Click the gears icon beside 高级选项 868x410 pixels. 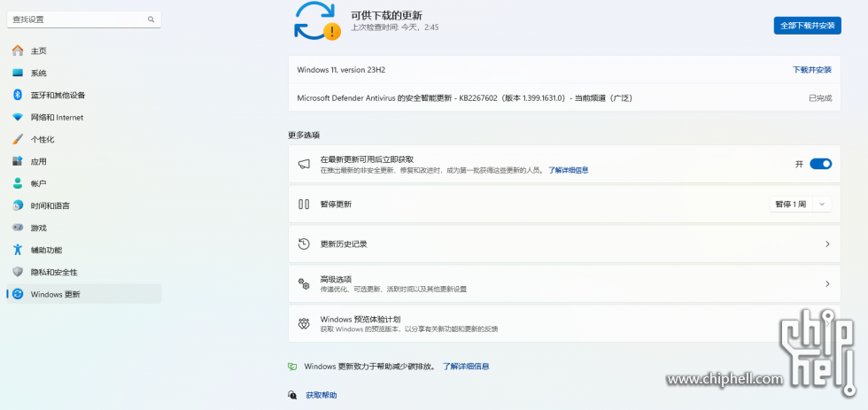pos(304,284)
